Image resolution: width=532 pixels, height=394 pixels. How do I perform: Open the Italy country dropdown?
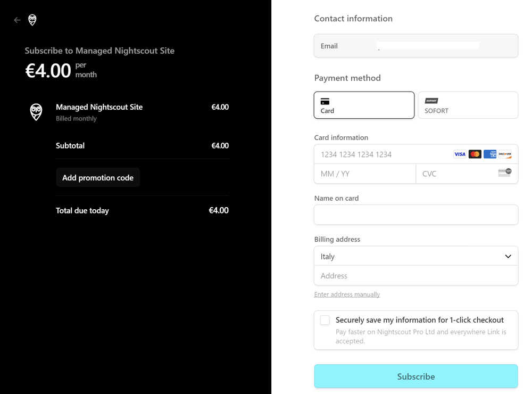[x=416, y=256]
